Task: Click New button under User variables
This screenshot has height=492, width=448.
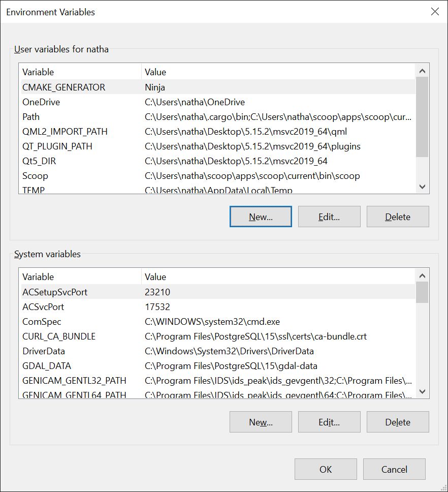Action: (261, 217)
